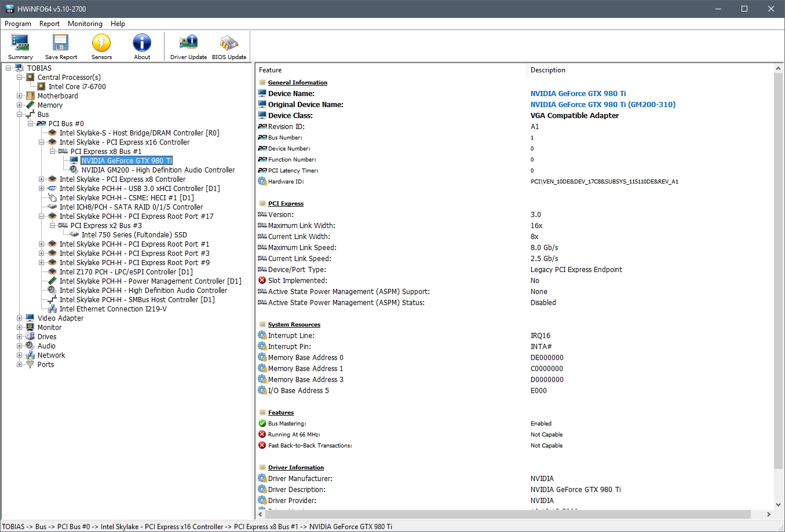Select Intel 750 Series (Fultondale) SSD
The image size is (785, 532).
pos(134,235)
